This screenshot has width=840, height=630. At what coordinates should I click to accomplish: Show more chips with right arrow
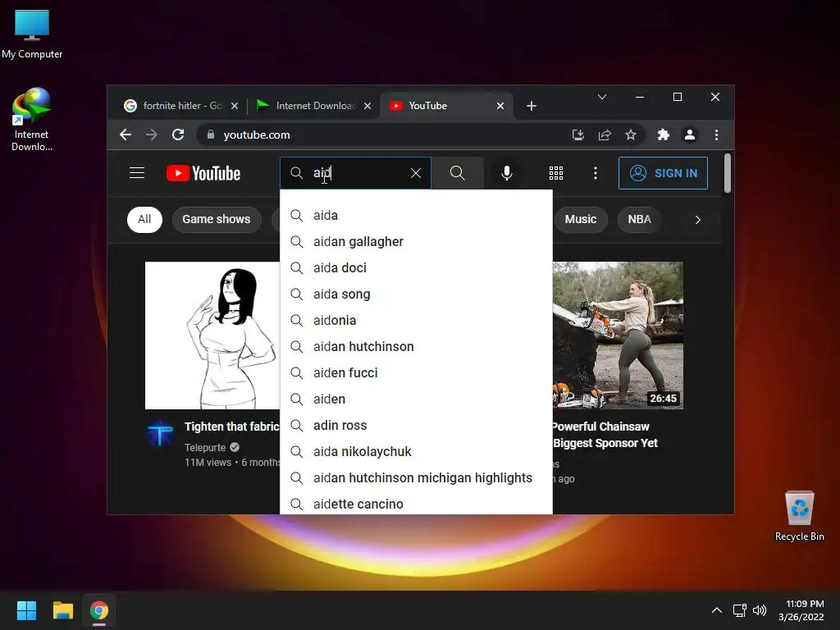697,220
